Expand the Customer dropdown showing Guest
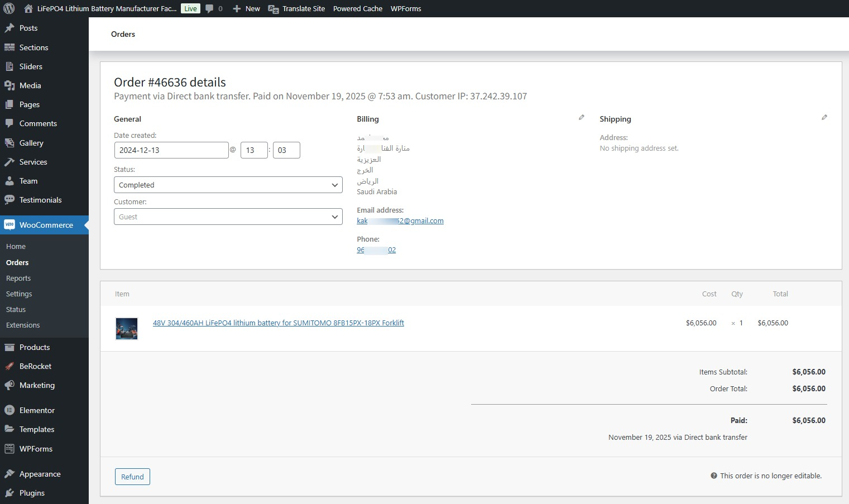 (228, 217)
